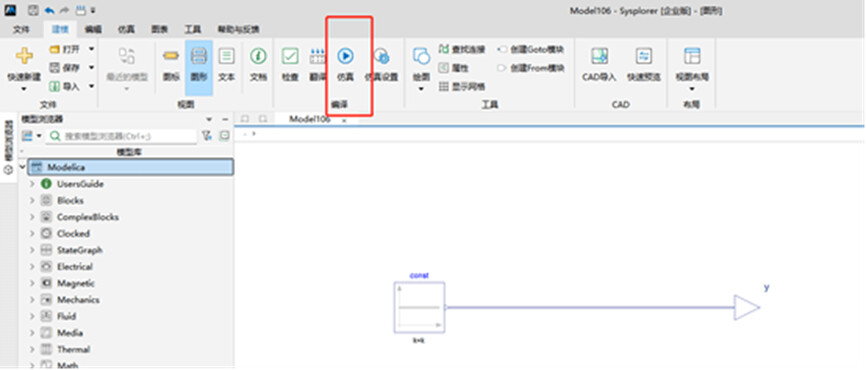The image size is (866, 370).
Task: Open the 文件 menu tab
Action: click(21, 29)
